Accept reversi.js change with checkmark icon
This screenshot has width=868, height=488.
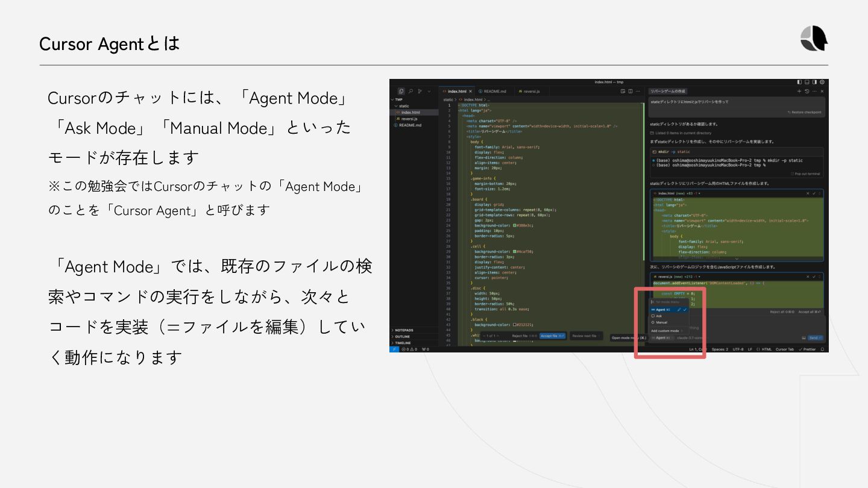[814, 277]
